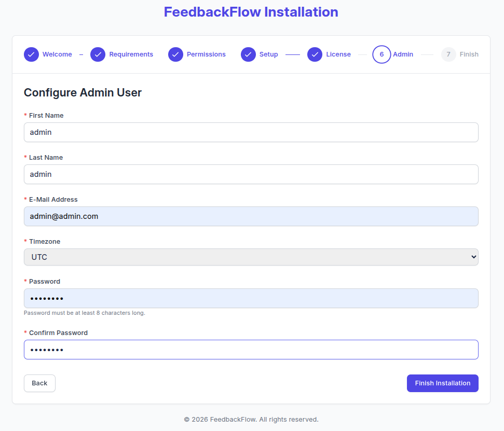
Task: Click the Admin step number 6 circle
Action: (382, 54)
